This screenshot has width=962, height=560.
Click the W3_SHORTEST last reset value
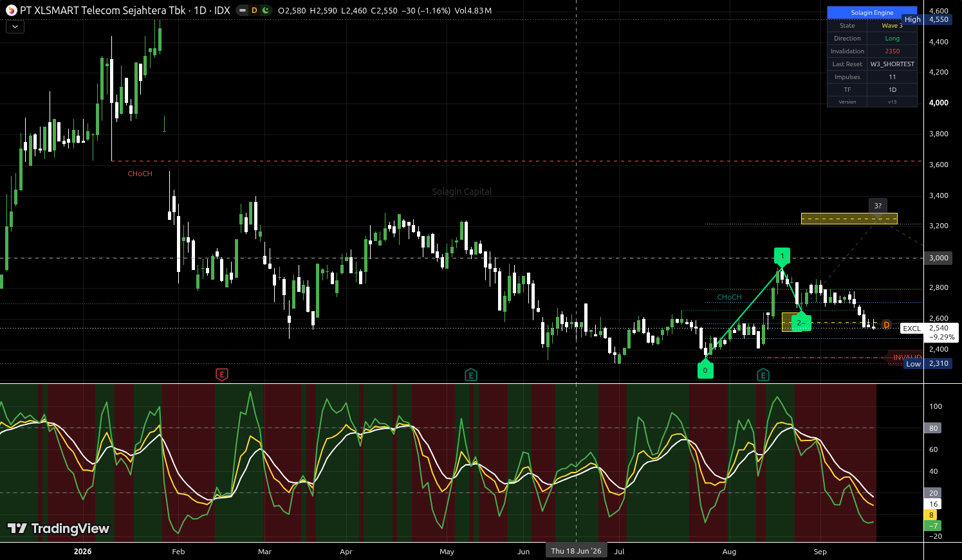pos(892,64)
